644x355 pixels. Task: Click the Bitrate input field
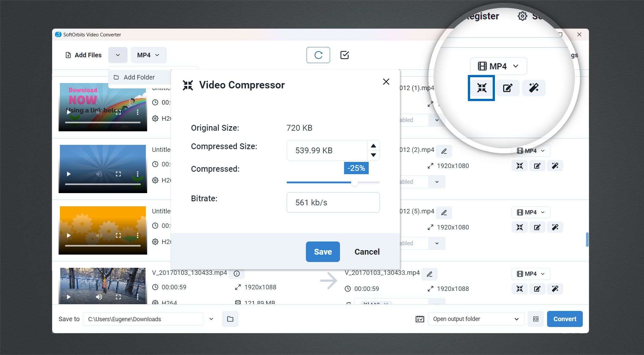(x=333, y=202)
